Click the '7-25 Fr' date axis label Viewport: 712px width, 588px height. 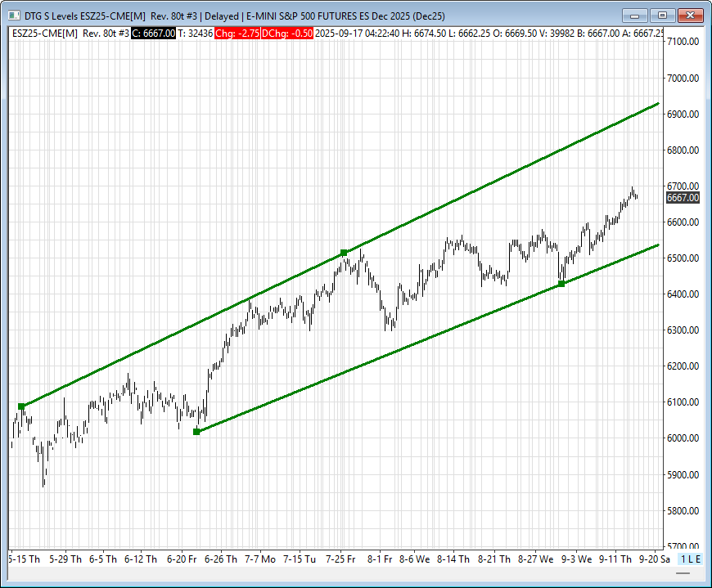(340, 559)
